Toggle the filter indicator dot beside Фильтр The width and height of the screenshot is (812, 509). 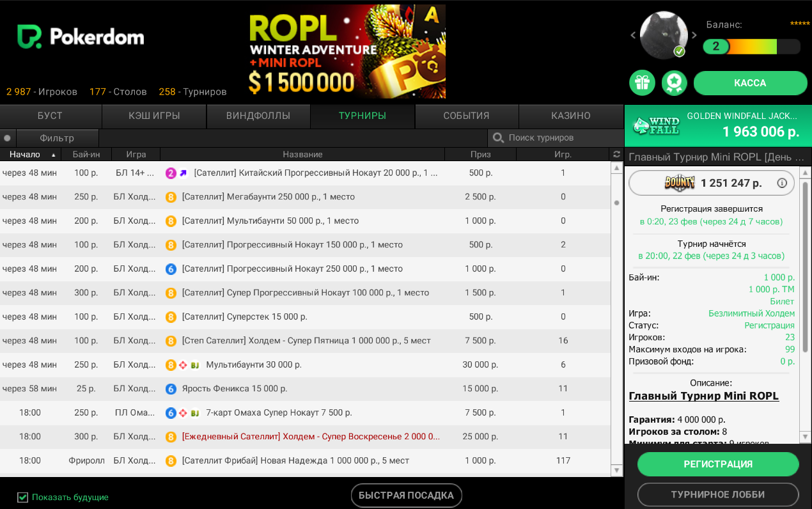(7, 137)
